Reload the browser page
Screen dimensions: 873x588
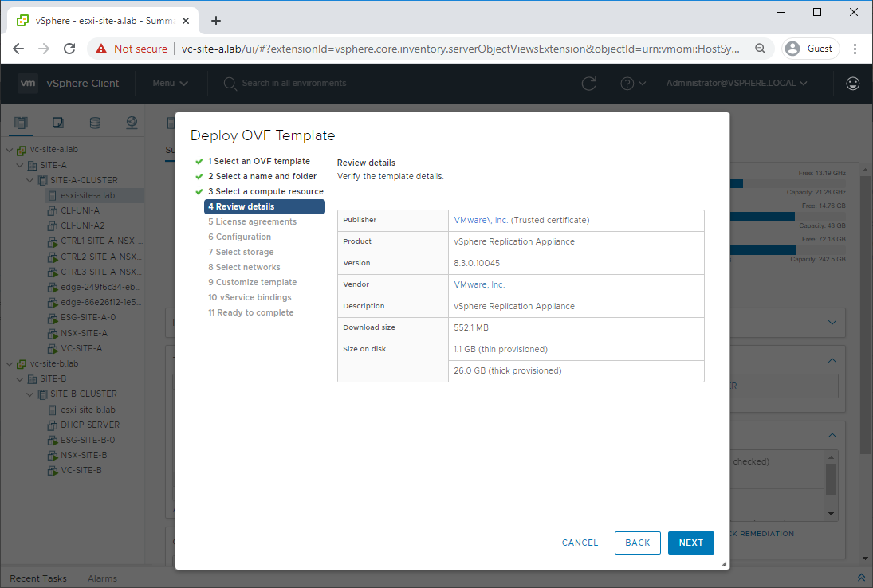(69, 49)
